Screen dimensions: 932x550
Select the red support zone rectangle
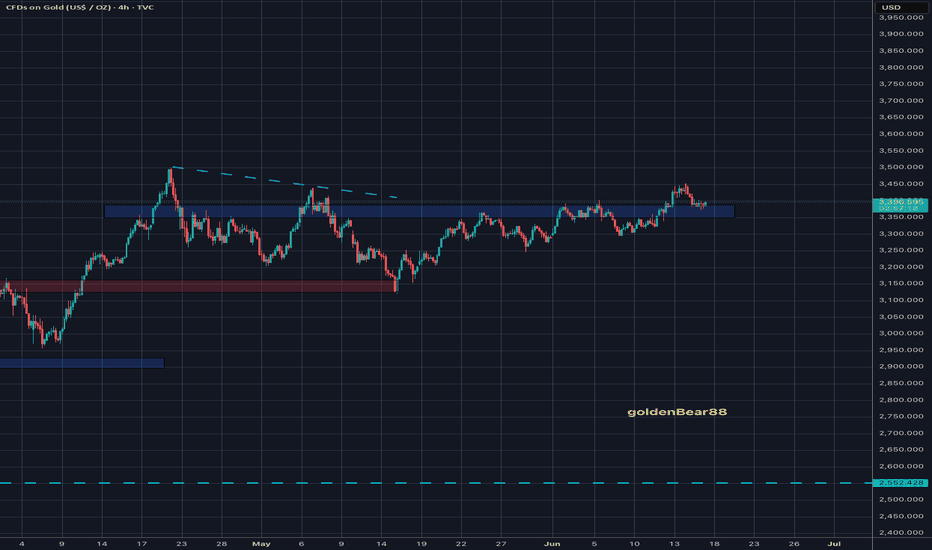coord(199,286)
